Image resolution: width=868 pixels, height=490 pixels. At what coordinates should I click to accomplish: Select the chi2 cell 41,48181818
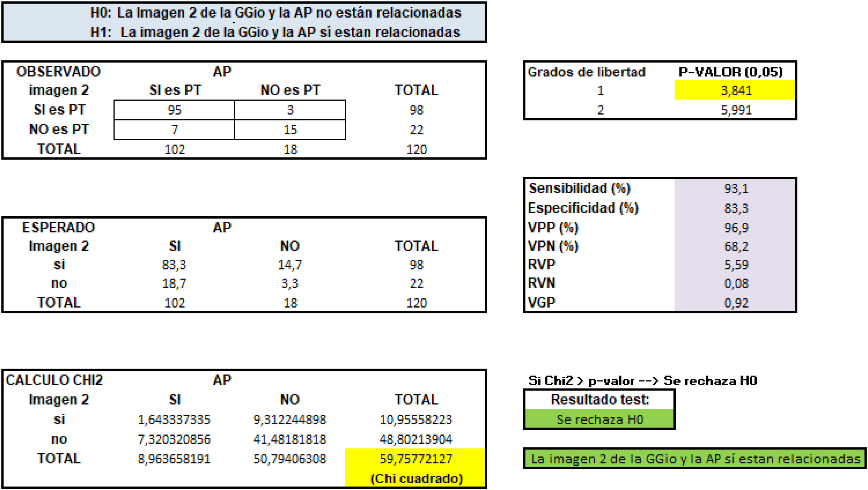click(289, 439)
